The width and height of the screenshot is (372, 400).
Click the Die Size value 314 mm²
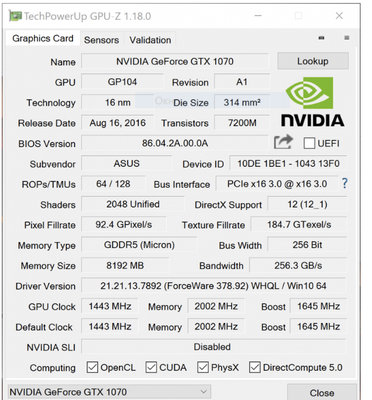pyautogui.click(x=242, y=102)
